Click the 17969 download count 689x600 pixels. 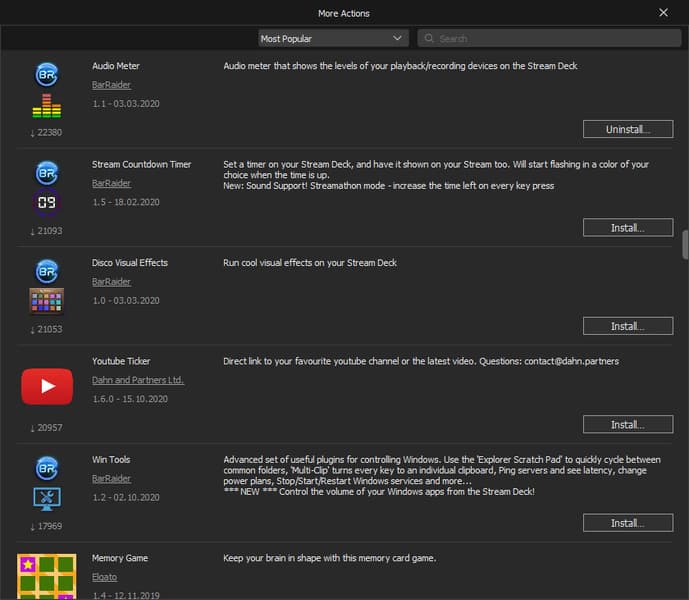pos(46,527)
